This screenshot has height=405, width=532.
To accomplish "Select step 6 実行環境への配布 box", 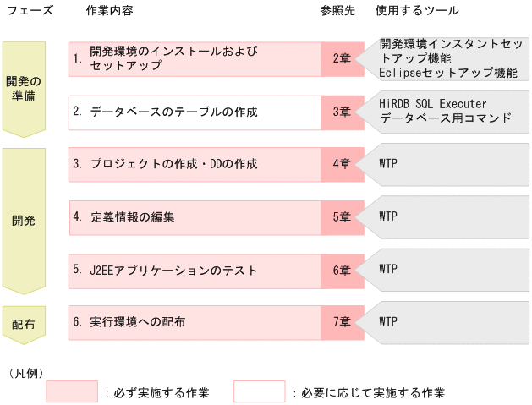I will 195,322.
